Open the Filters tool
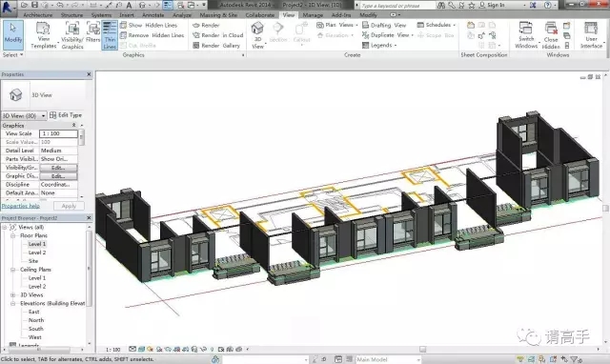 pyautogui.click(x=93, y=33)
